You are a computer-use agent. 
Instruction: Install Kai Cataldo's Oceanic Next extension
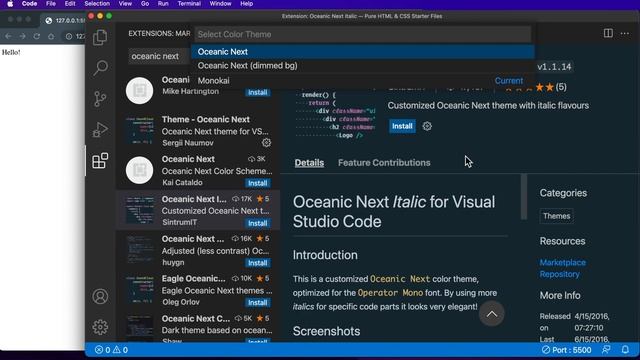pyautogui.click(x=258, y=183)
